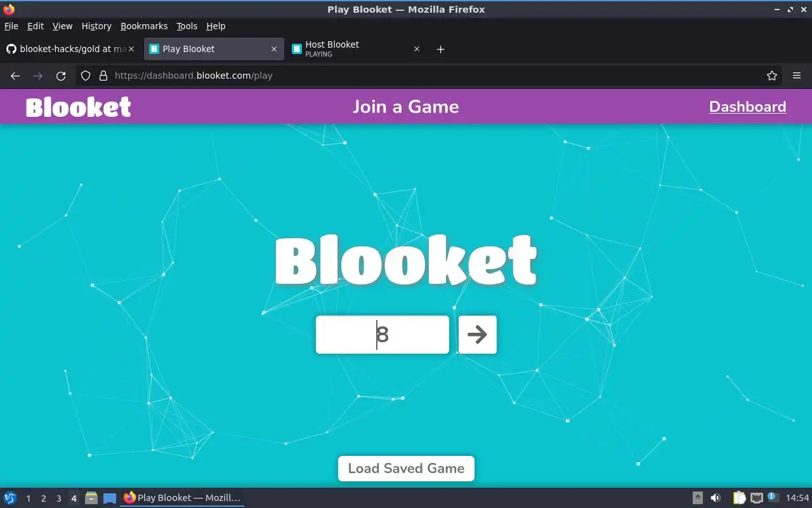Click the large Blooket title logo

point(406,260)
